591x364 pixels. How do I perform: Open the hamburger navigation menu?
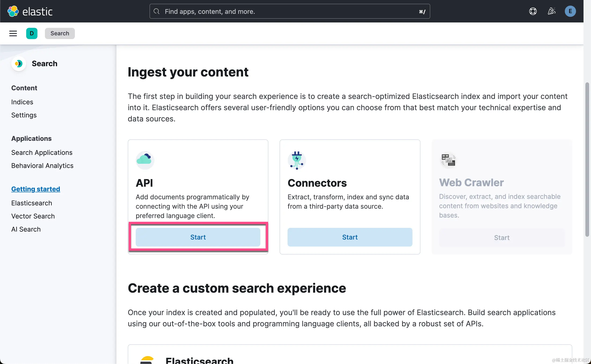click(x=13, y=33)
